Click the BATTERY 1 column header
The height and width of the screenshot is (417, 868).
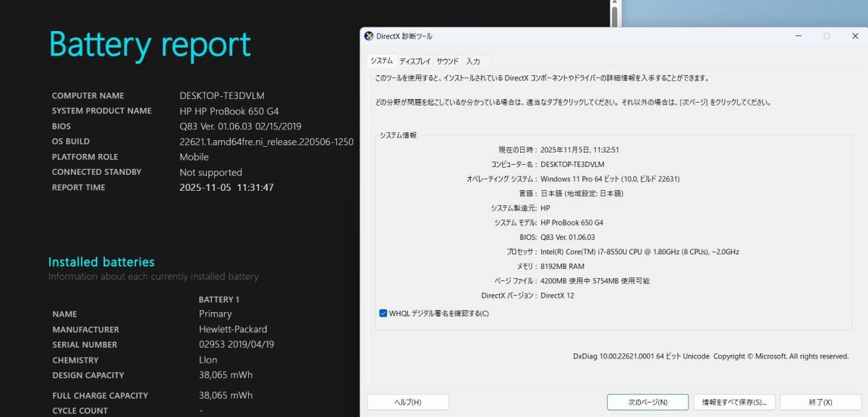(219, 299)
